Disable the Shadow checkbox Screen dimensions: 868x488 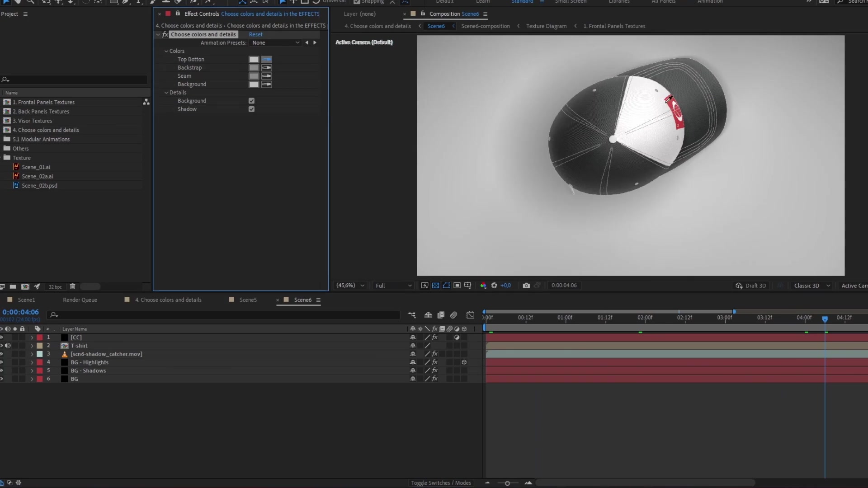[251, 109]
